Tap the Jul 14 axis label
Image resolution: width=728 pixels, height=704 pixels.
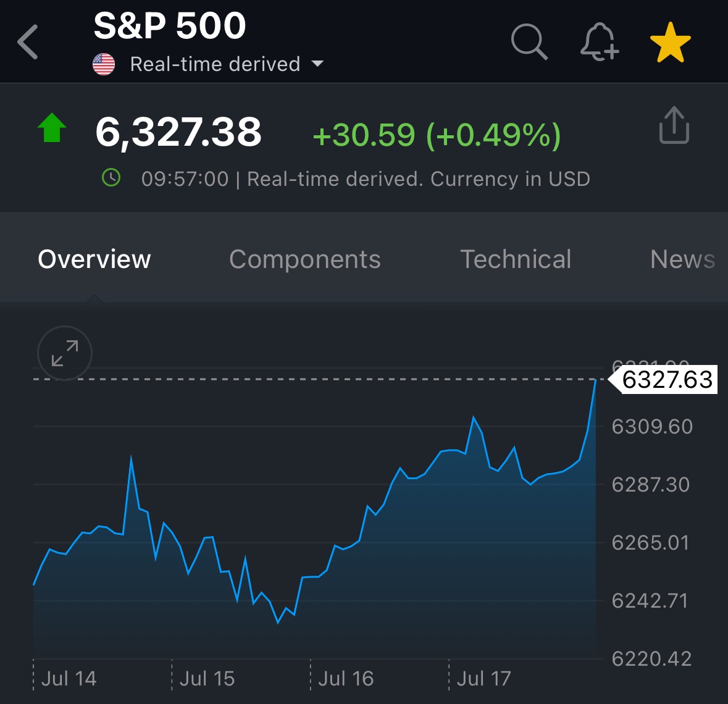click(69, 679)
